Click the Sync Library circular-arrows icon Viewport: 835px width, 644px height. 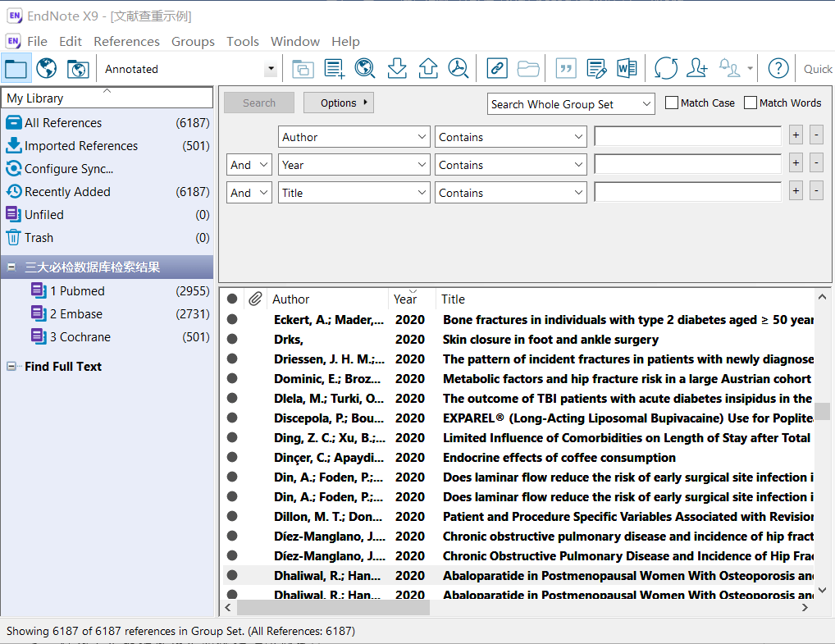click(666, 69)
